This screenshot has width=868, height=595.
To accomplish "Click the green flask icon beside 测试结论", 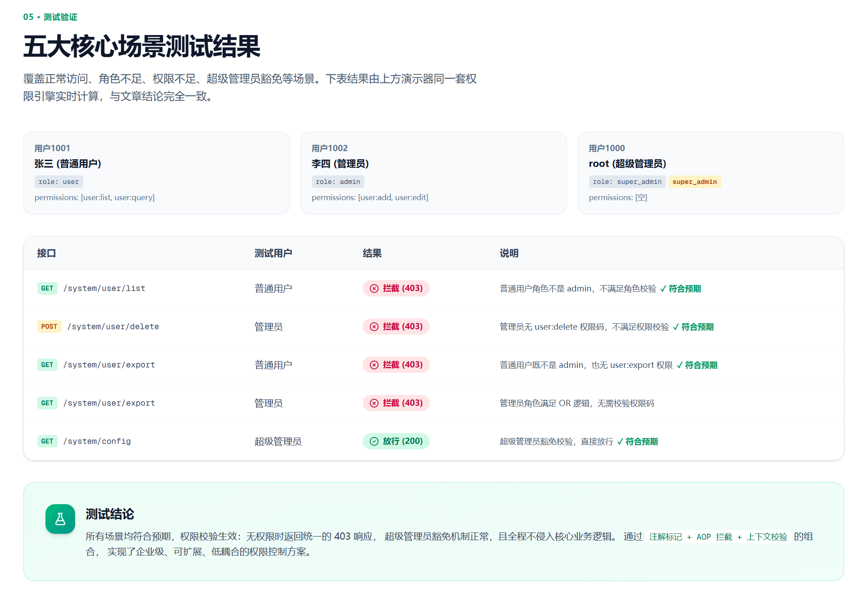I will [x=60, y=519].
